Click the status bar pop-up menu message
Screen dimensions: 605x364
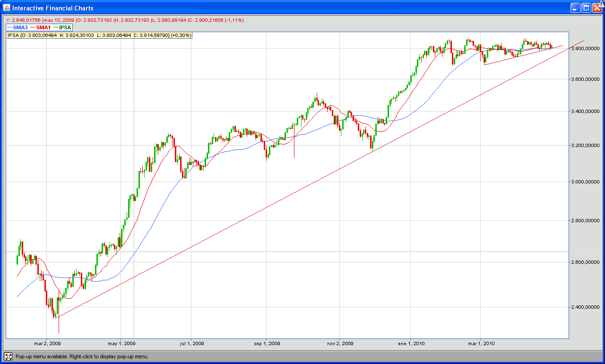(82, 356)
